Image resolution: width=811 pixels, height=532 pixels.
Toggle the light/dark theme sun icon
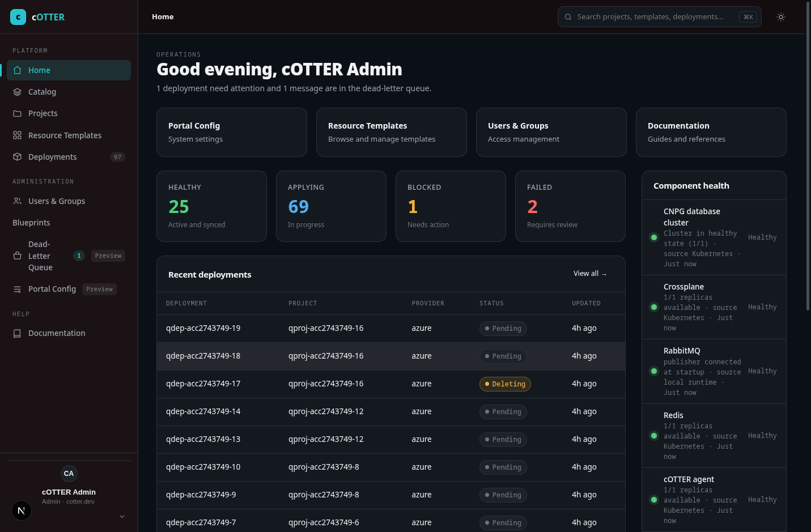(781, 17)
